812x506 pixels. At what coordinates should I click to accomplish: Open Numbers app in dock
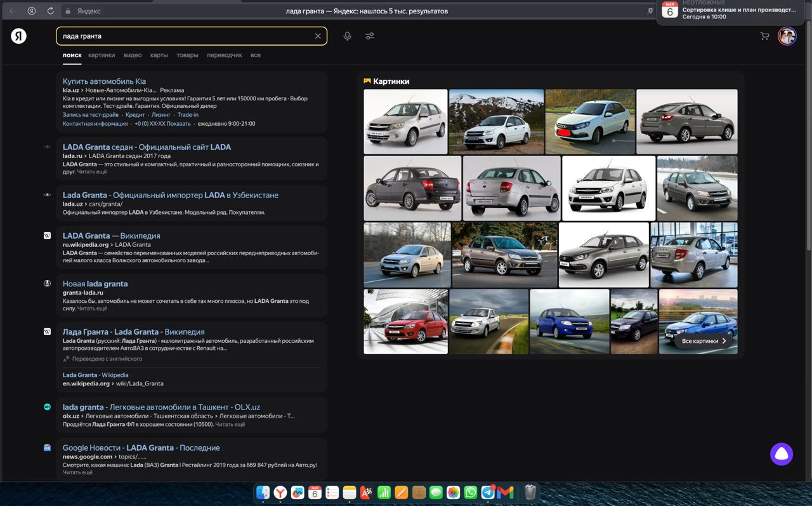tap(384, 492)
